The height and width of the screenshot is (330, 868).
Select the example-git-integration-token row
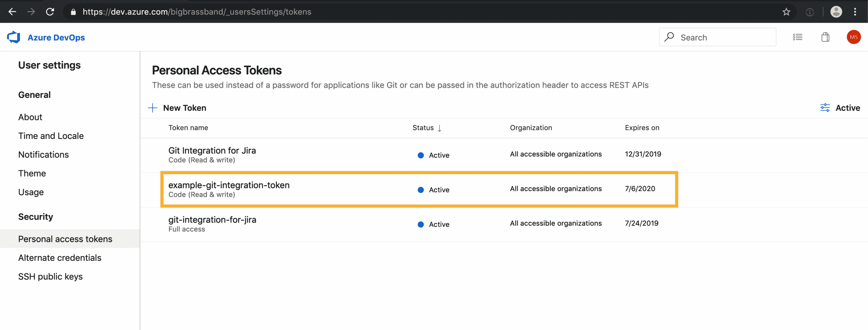(419, 189)
